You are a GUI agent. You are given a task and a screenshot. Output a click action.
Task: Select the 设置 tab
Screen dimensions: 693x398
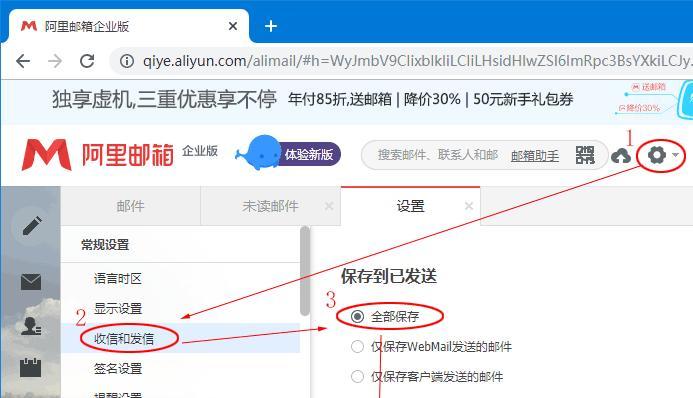(410, 206)
